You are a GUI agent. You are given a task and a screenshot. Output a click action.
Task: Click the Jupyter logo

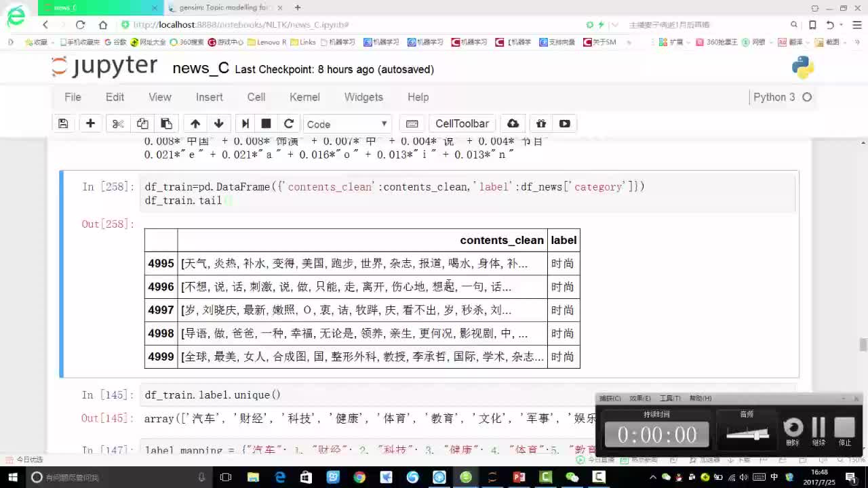[105, 66]
